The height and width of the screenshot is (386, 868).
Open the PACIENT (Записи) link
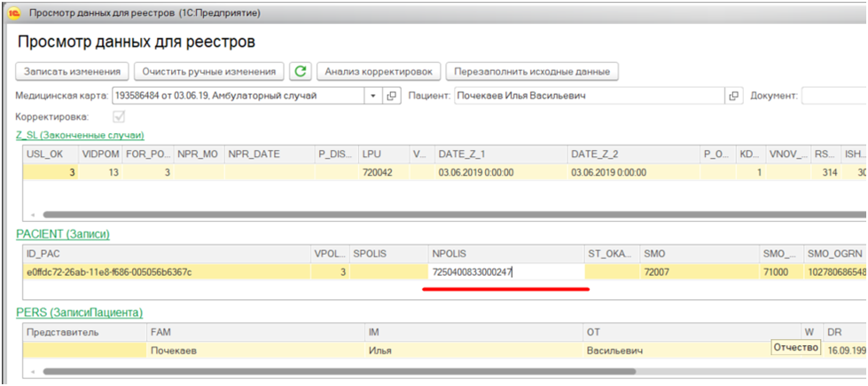[x=63, y=234]
